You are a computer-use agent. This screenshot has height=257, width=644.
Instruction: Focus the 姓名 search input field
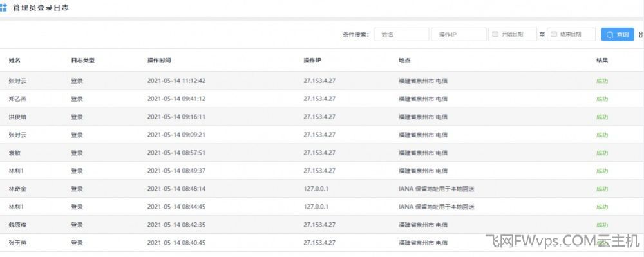(x=401, y=35)
